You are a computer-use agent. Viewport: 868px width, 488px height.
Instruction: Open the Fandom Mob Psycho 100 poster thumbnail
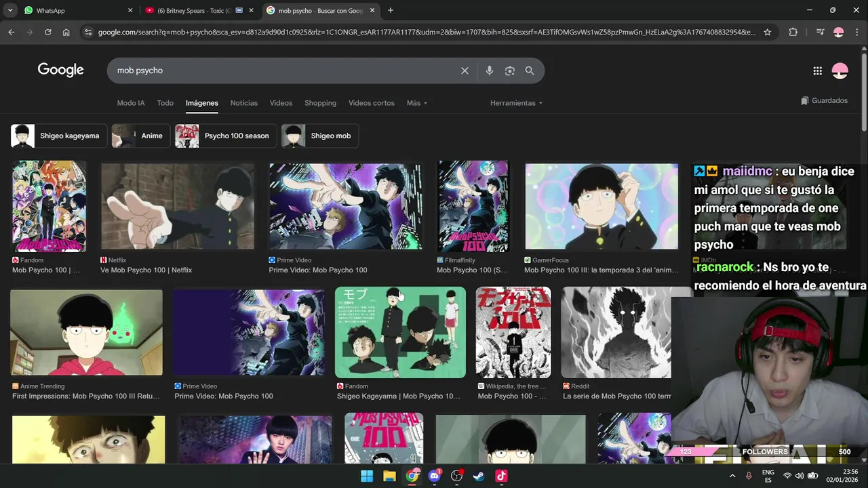pos(49,206)
